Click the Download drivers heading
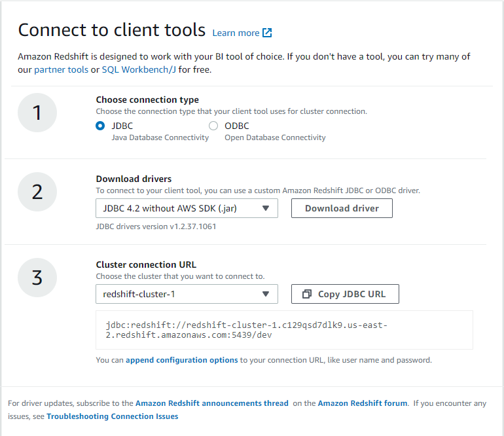 [x=134, y=179]
